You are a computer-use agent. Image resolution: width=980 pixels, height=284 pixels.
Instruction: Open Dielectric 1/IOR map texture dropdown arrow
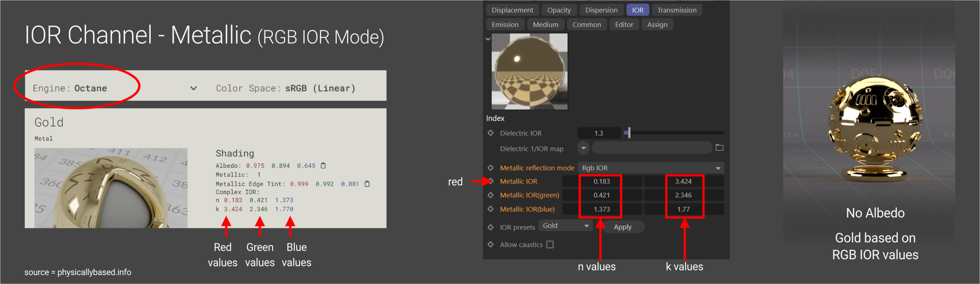[584, 148]
